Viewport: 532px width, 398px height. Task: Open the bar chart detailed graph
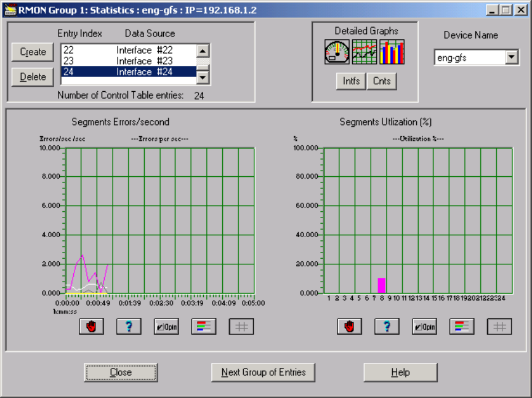[x=392, y=52]
